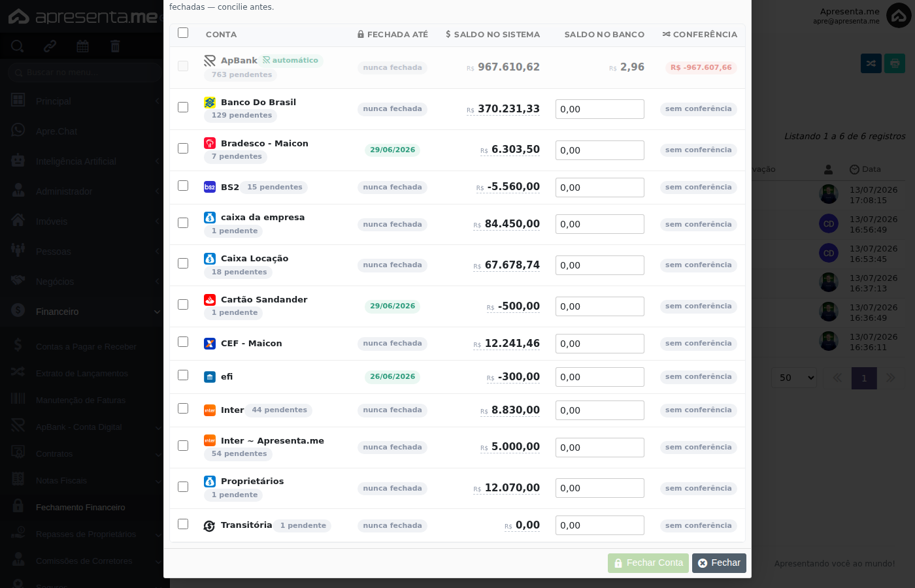Go to the first pagination page arrow

(837, 378)
